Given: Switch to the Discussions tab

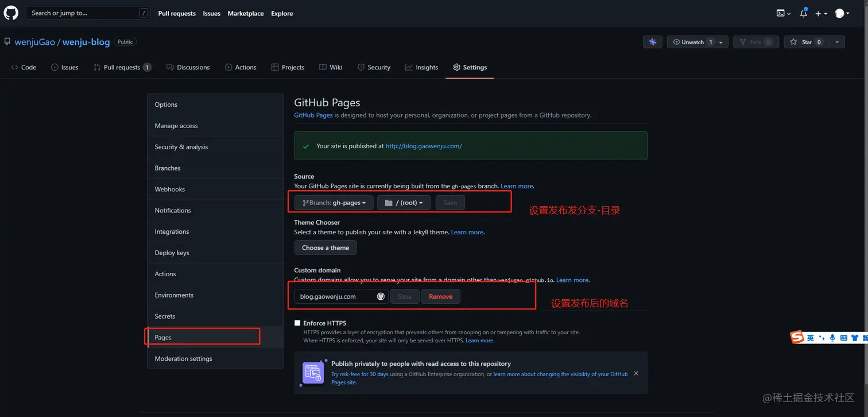Looking at the screenshot, I should (188, 67).
